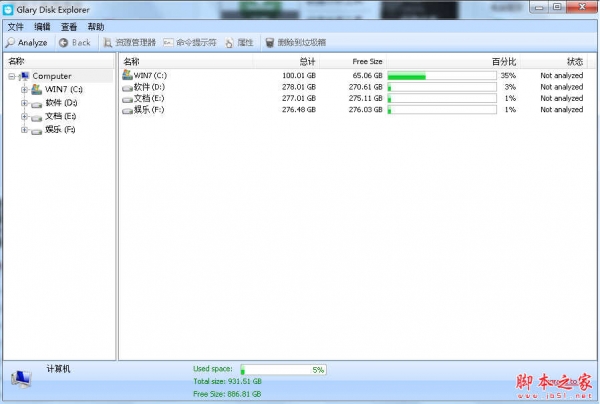Click the 属性 button label

tap(245, 42)
